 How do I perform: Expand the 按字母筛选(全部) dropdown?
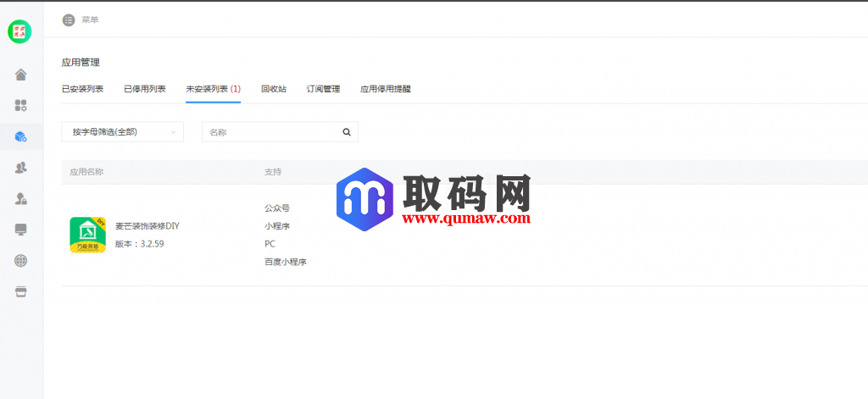click(x=122, y=132)
